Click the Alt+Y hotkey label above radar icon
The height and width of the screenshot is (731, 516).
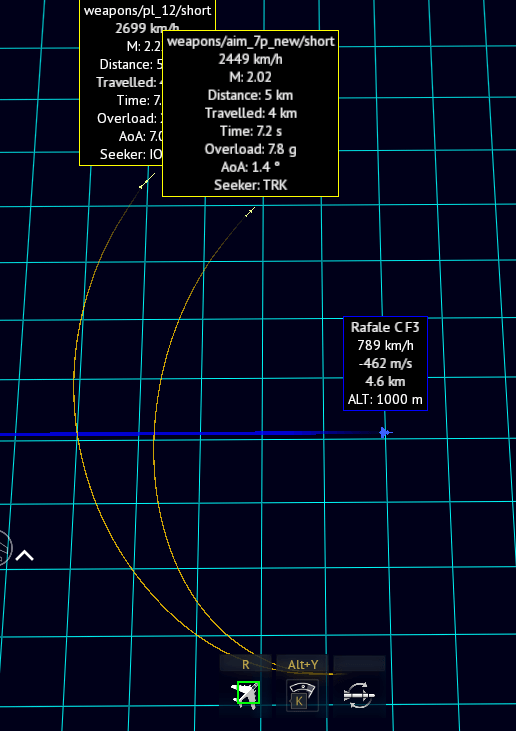(x=303, y=664)
